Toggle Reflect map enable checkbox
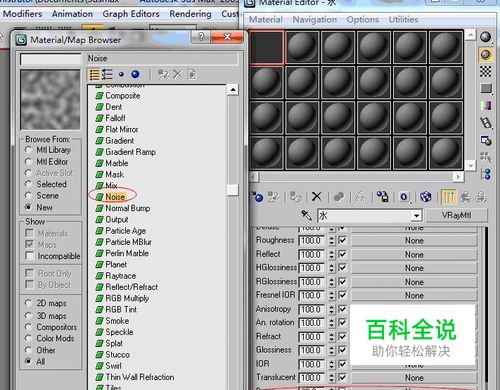The width and height of the screenshot is (500, 390). click(342, 254)
